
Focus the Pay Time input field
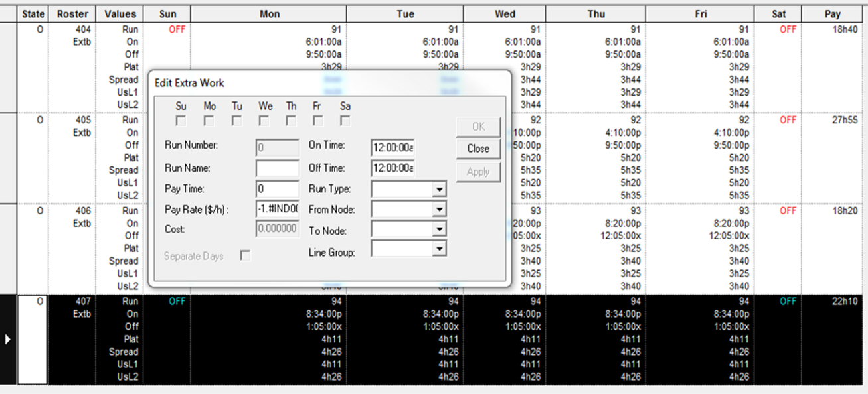(x=277, y=189)
